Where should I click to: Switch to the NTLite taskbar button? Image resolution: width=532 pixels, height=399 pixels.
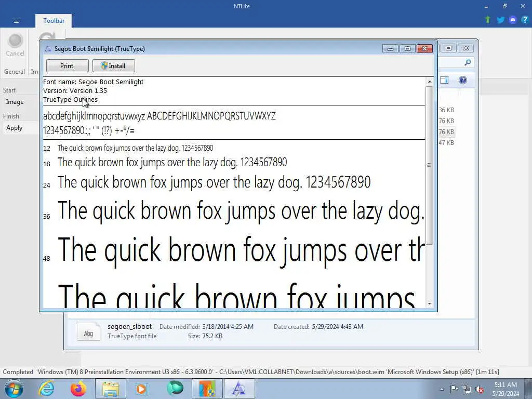coord(207,389)
